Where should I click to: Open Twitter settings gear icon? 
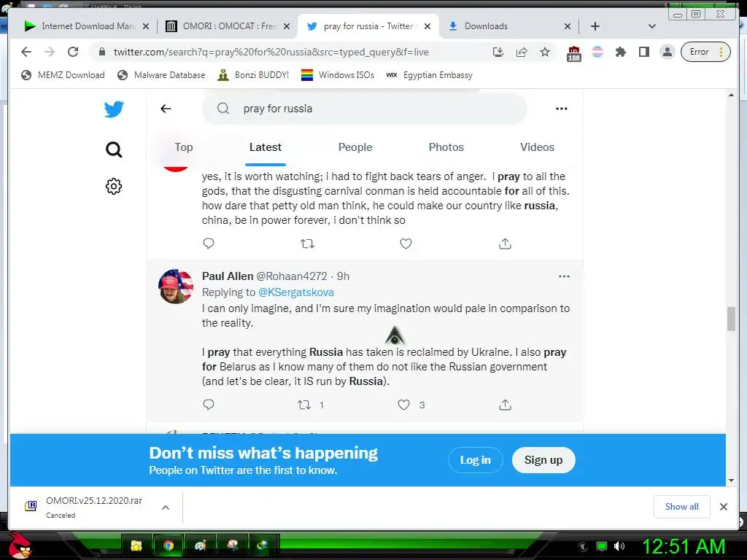pyautogui.click(x=114, y=186)
